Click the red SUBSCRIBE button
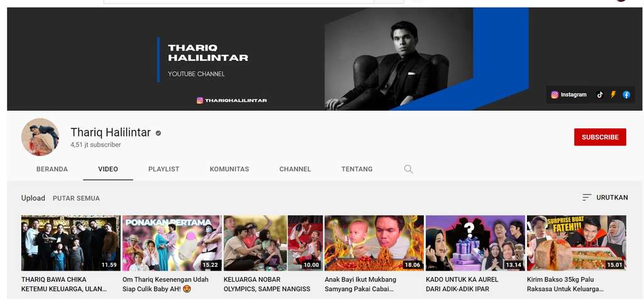644x299 pixels. click(x=600, y=137)
